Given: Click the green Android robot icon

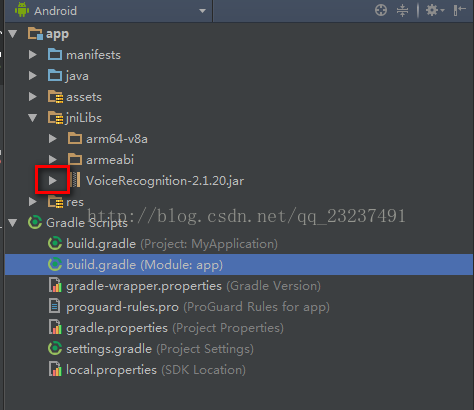Looking at the screenshot, I should [x=22, y=10].
